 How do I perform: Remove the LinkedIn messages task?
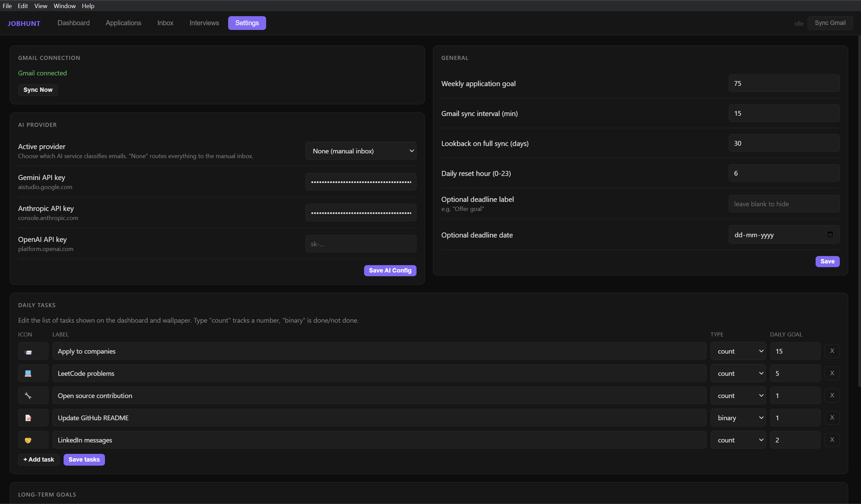pos(832,440)
